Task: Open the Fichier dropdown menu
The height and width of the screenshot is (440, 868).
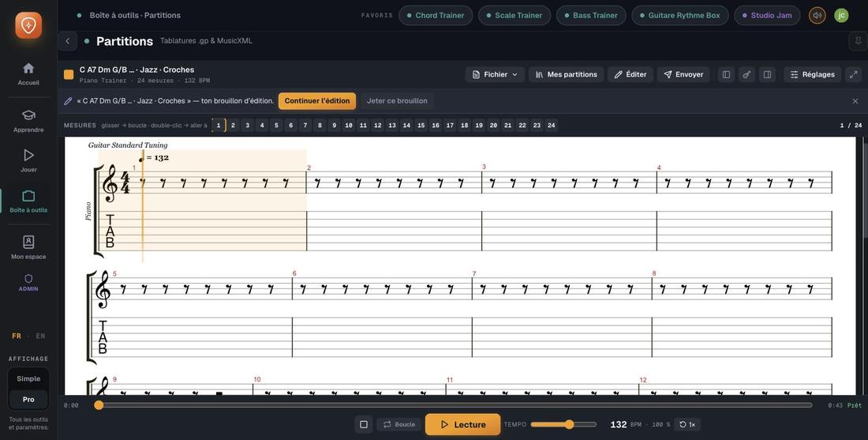Action: (x=495, y=74)
